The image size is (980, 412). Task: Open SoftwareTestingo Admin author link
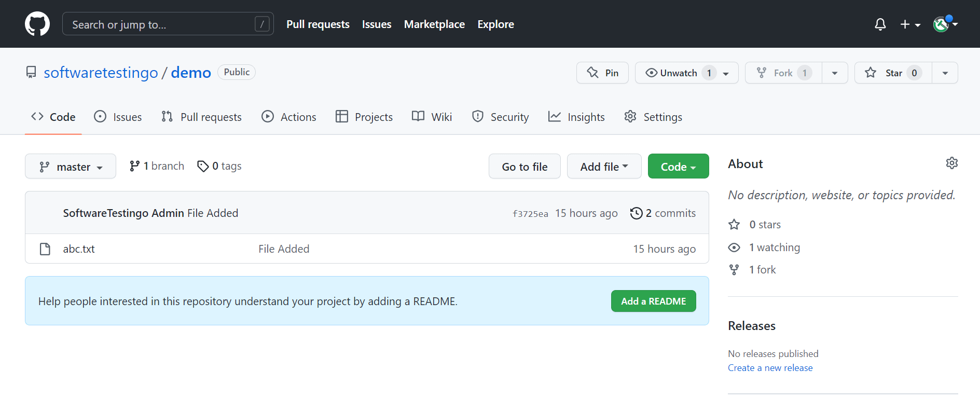[x=123, y=213]
